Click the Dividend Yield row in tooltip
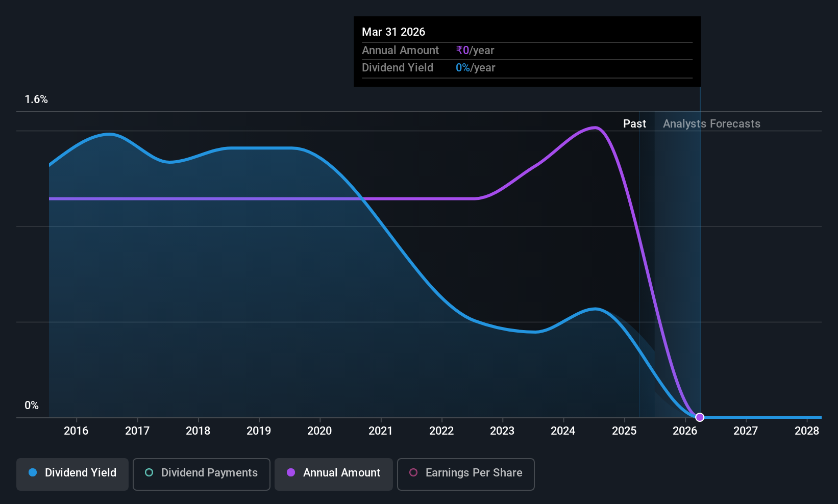838x504 pixels. [527, 68]
